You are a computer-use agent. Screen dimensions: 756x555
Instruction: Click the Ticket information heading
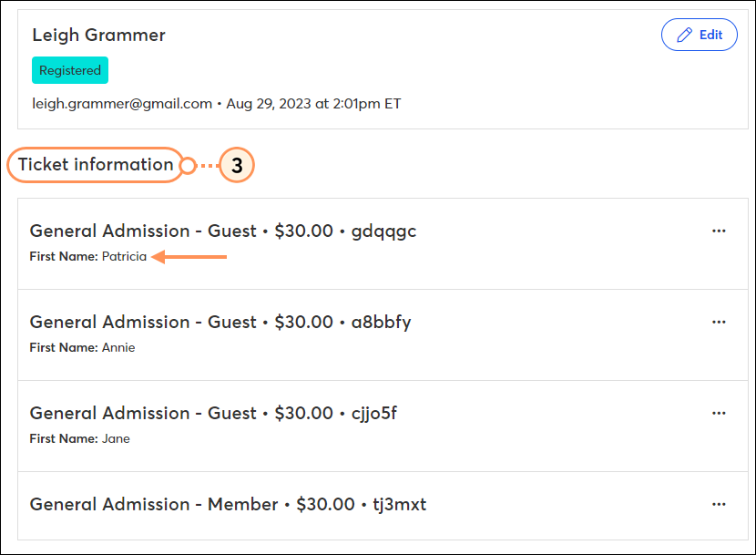[x=96, y=165]
